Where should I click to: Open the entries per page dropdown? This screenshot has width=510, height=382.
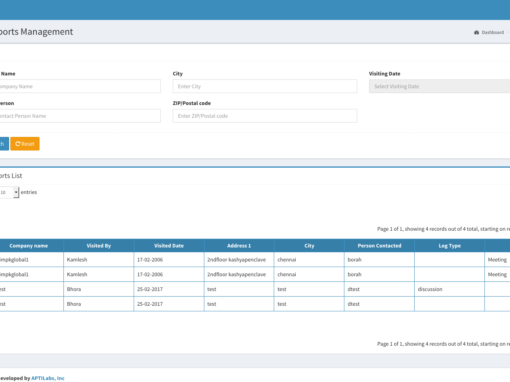tap(9, 192)
